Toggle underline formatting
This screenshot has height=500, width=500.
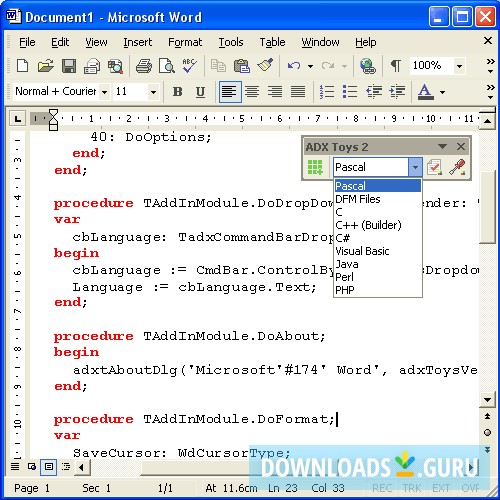click(200, 91)
